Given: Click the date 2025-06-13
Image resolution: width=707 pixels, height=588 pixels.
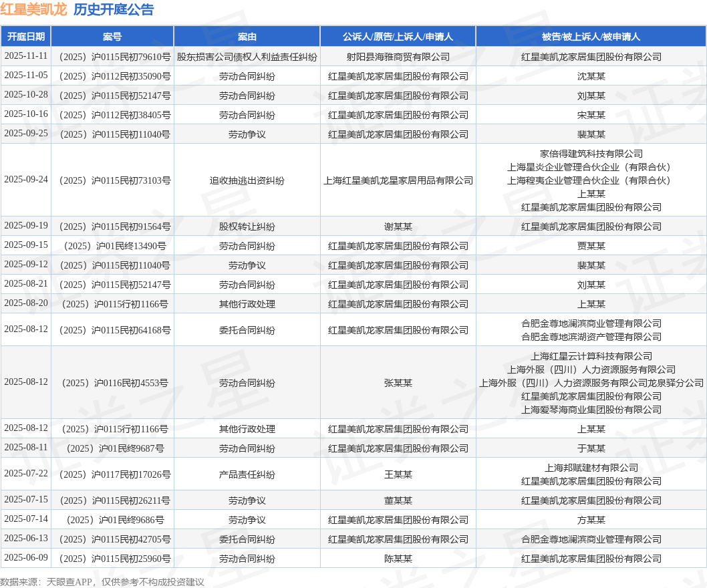Looking at the screenshot, I should (x=25, y=539).
